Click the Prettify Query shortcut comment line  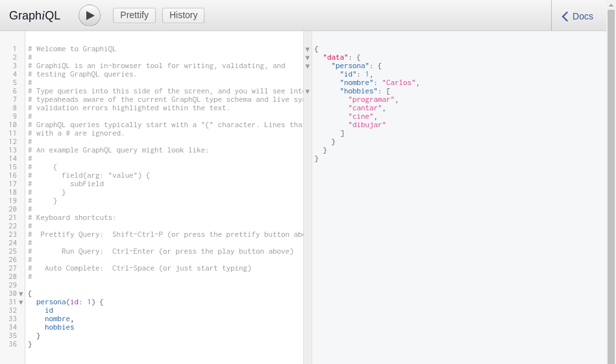(166, 234)
